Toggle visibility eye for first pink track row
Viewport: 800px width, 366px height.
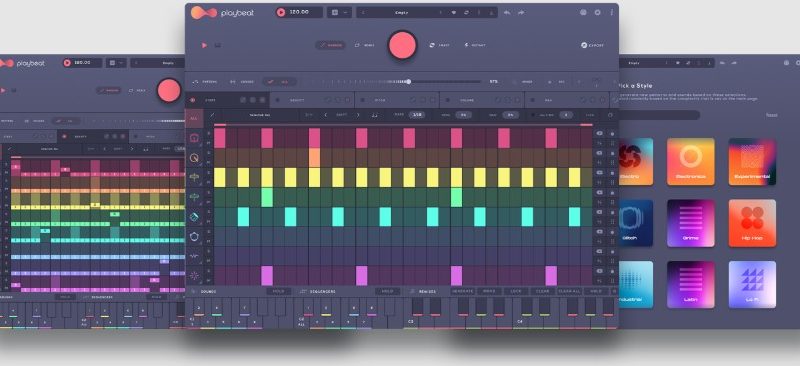click(599, 133)
